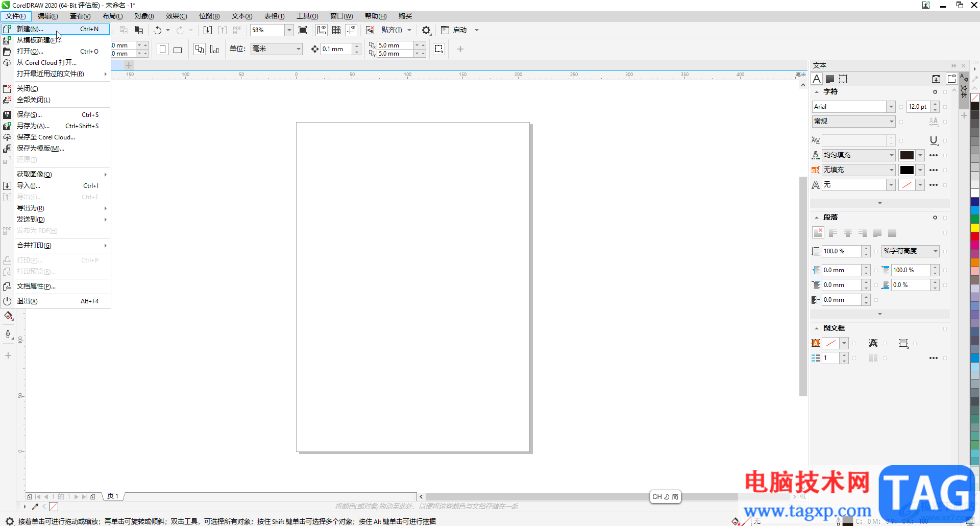Select the 页 1 page tab
980x526 pixels.
click(x=113, y=496)
